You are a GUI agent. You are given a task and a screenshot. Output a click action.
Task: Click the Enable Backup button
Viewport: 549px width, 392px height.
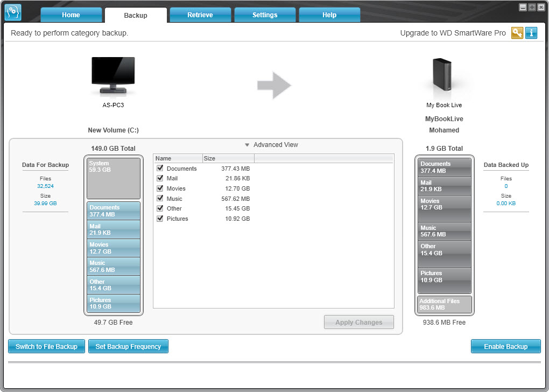tap(505, 346)
